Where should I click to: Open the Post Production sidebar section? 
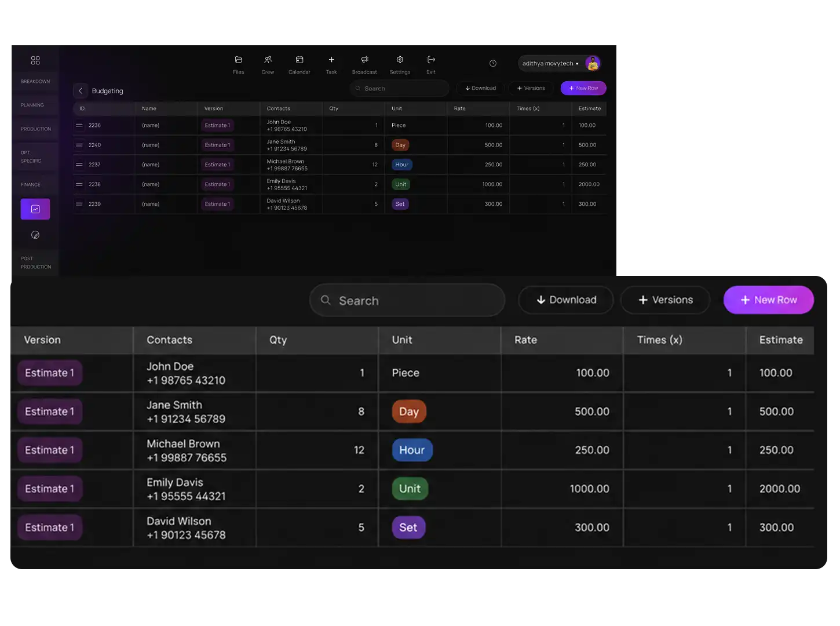[36, 263]
